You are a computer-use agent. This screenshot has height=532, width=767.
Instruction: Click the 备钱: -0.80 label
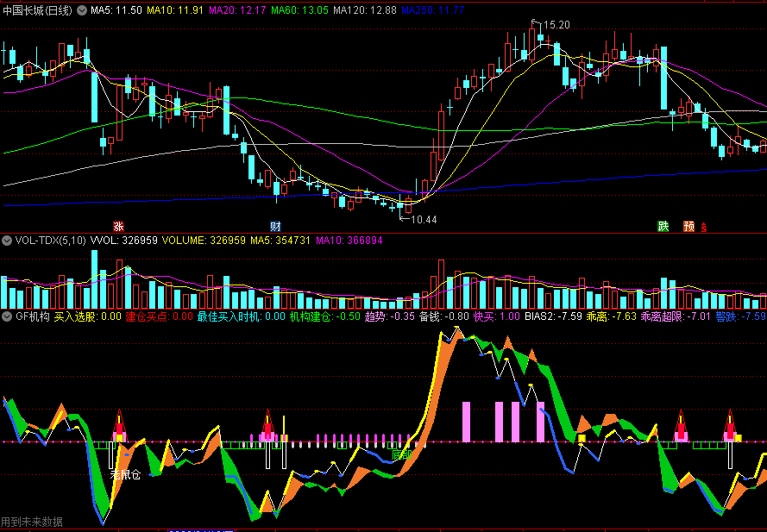tap(444, 316)
